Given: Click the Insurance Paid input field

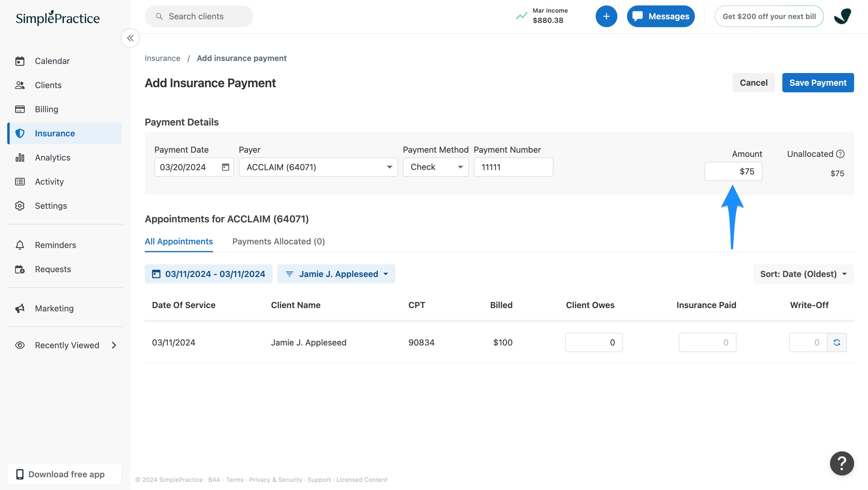Looking at the screenshot, I should 707,342.
